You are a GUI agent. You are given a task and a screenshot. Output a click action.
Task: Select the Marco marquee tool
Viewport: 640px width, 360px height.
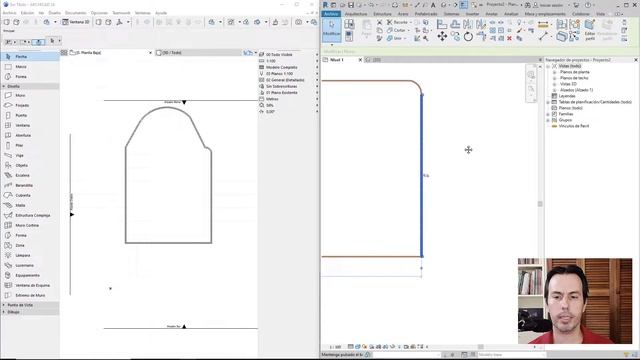pyautogui.click(x=29, y=67)
